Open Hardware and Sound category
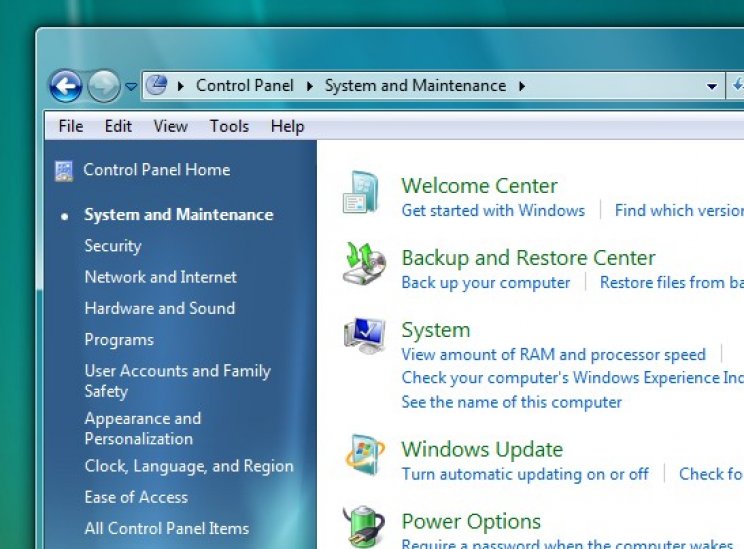Image resolution: width=744 pixels, height=549 pixels. (x=159, y=308)
